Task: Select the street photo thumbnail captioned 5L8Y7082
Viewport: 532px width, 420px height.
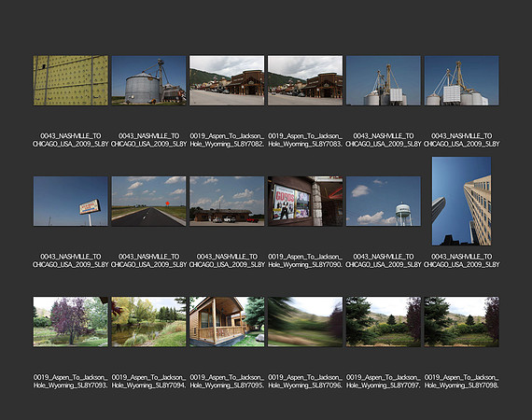Action: coord(227,80)
